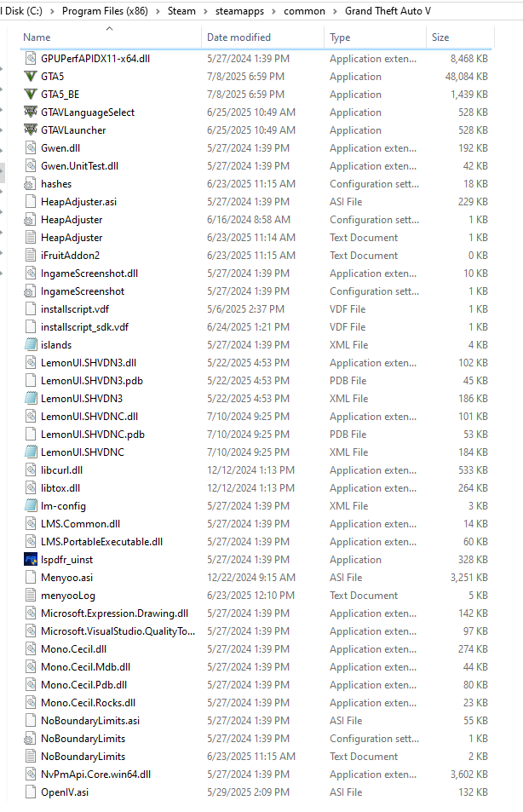Select the installscript.vdf file icon
This screenshot has height=812, width=523.
pyautogui.click(x=31, y=309)
